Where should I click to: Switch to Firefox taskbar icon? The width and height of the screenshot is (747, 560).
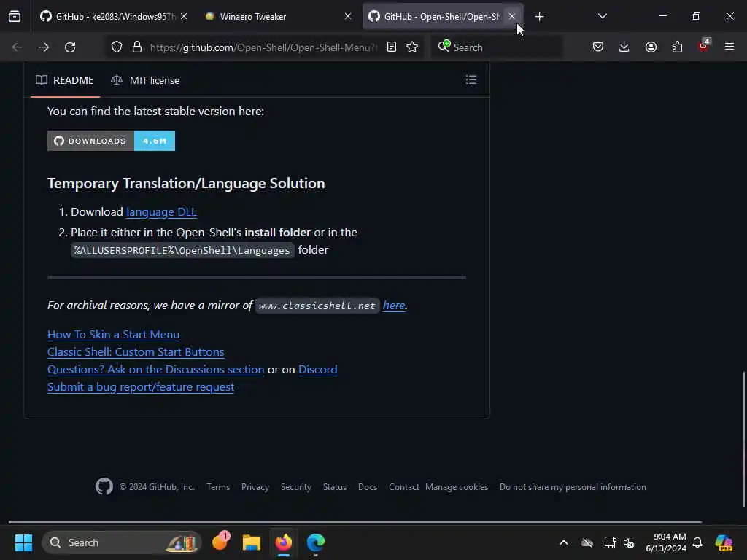click(284, 542)
